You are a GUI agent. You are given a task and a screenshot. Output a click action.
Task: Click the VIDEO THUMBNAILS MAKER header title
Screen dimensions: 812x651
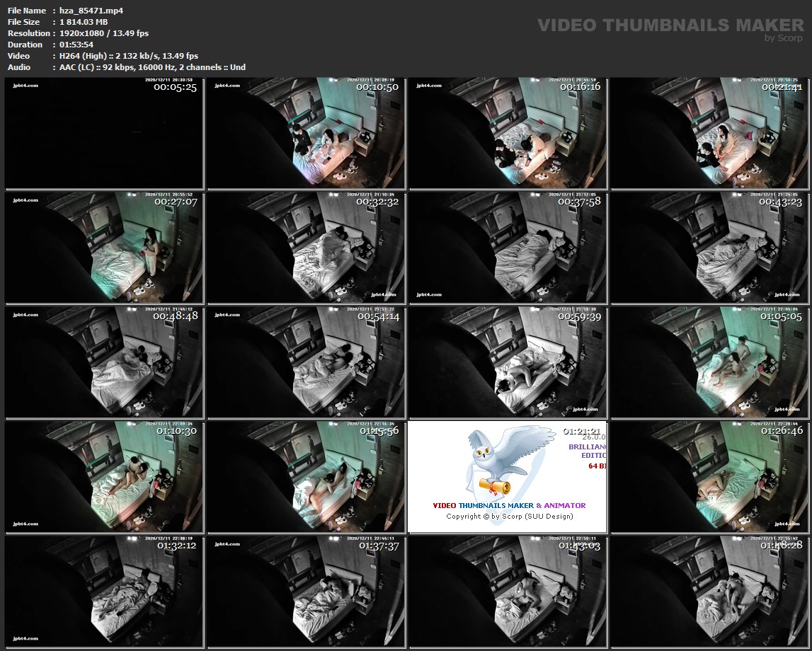pyautogui.click(x=670, y=25)
